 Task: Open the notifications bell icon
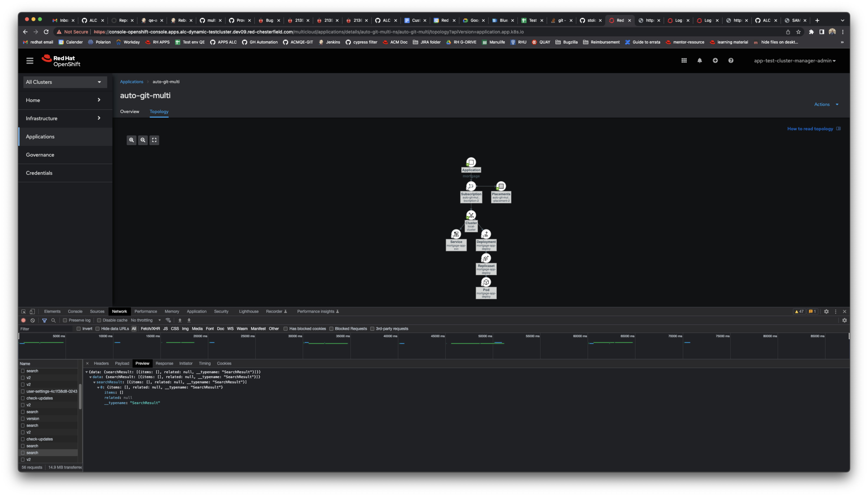click(699, 61)
